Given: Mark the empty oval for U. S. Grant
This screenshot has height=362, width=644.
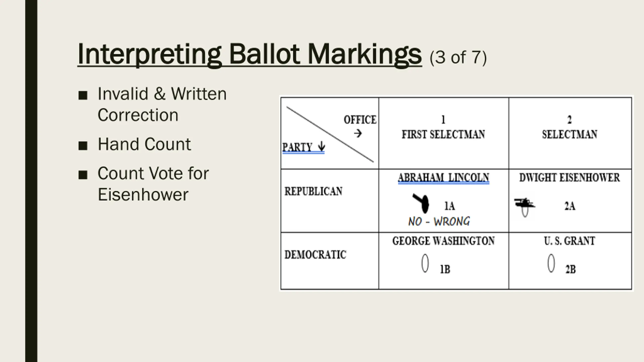Looking at the screenshot, I should 551,263.
